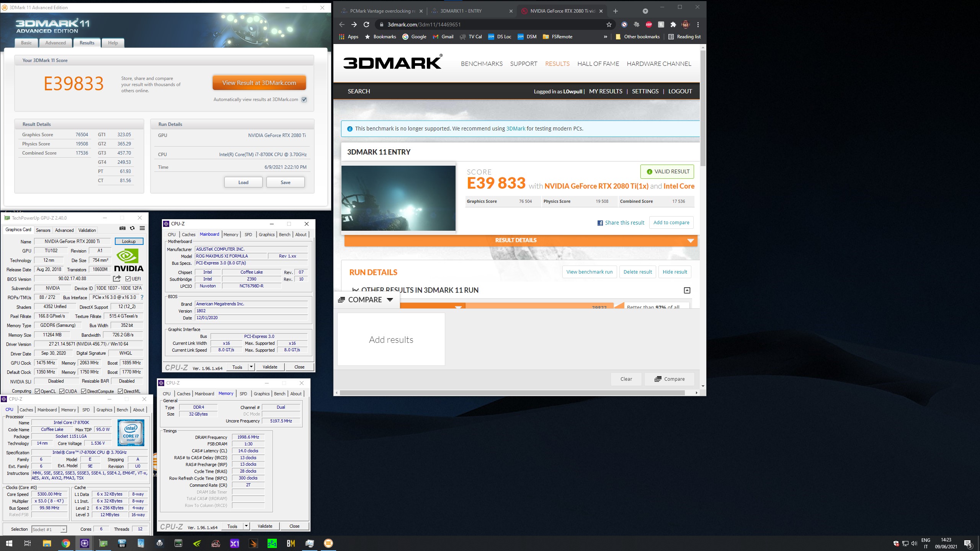Open the NVIDIA icon on the taskbar
This screenshot has height=551, width=980.
(197, 543)
